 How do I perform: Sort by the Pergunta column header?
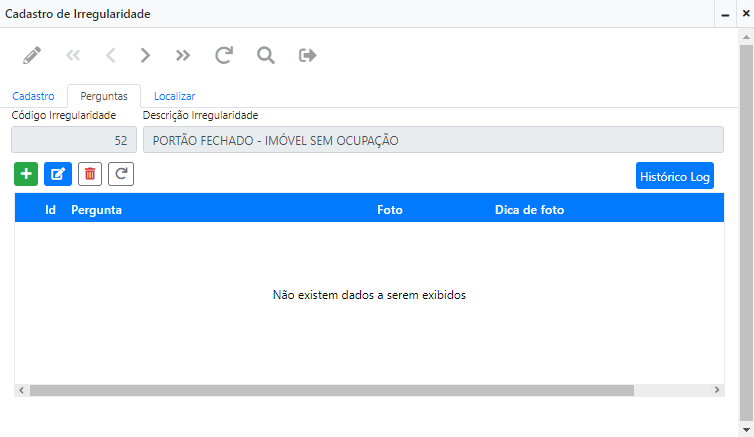(97, 210)
